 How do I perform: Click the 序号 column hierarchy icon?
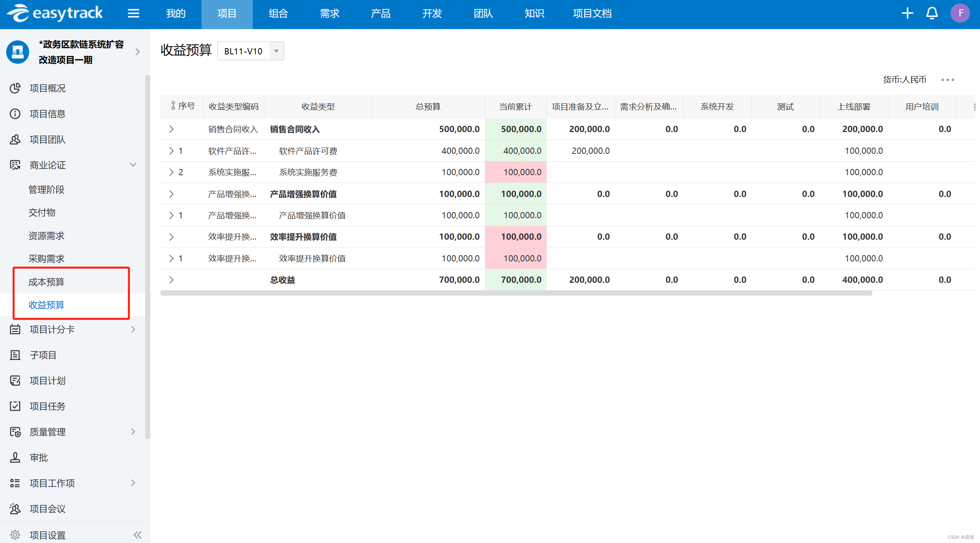pos(173,106)
